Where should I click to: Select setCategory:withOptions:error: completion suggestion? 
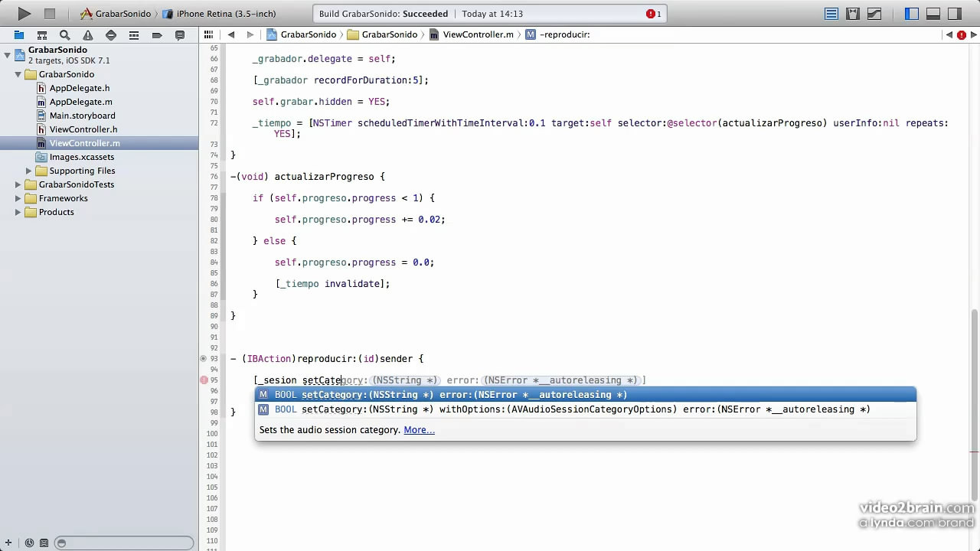point(585,409)
